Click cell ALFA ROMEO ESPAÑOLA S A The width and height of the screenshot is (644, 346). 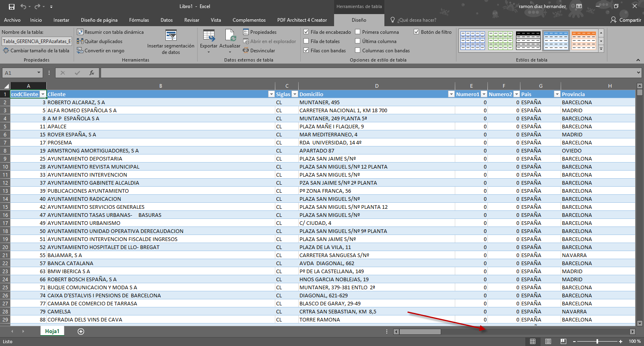point(161,110)
